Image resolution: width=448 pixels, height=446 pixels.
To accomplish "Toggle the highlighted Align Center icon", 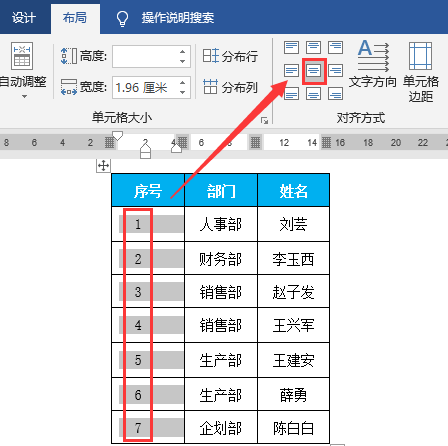I will click(x=314, y=71).
